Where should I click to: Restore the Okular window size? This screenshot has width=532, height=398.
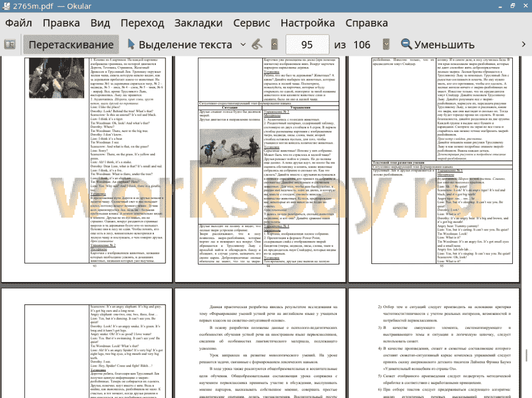tap(513, 6)
